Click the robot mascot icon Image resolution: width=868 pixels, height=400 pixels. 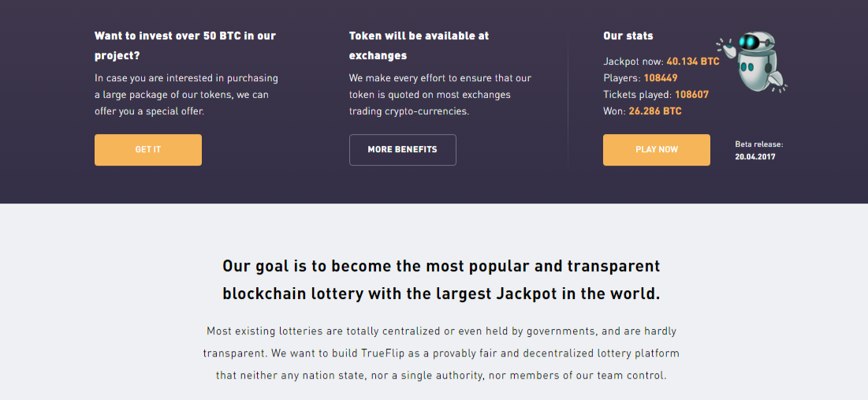[x=753, y=62]
